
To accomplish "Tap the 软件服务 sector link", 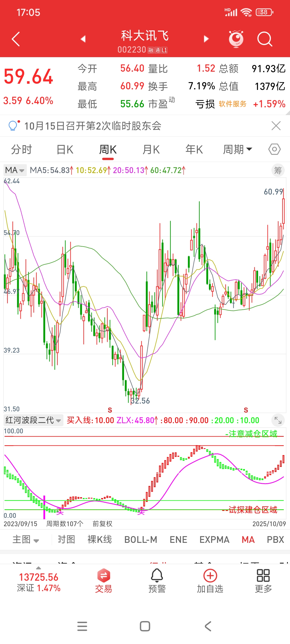I will pos(233,104).
